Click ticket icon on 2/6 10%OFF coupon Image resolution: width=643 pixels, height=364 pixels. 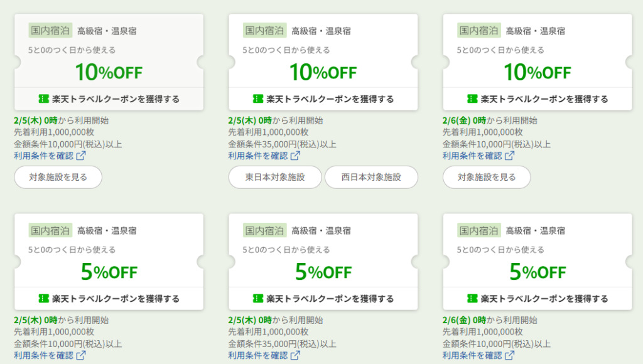[473, 99]
